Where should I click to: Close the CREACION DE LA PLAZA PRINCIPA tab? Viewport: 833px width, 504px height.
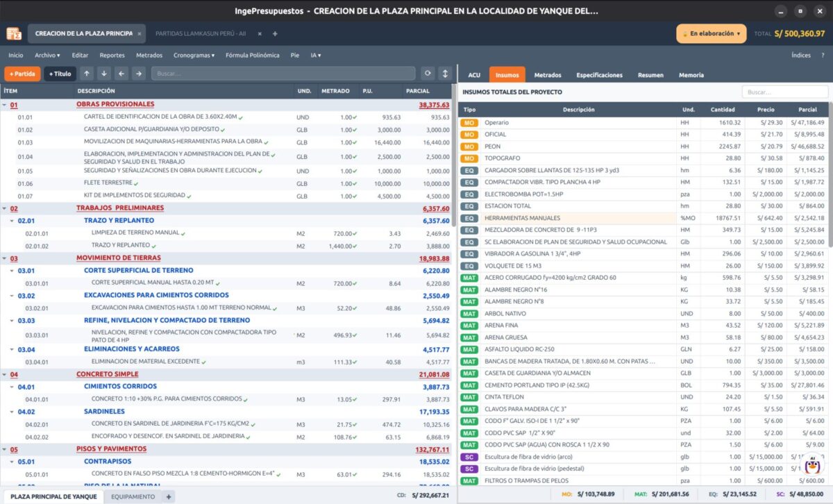(x=139, y=33)
